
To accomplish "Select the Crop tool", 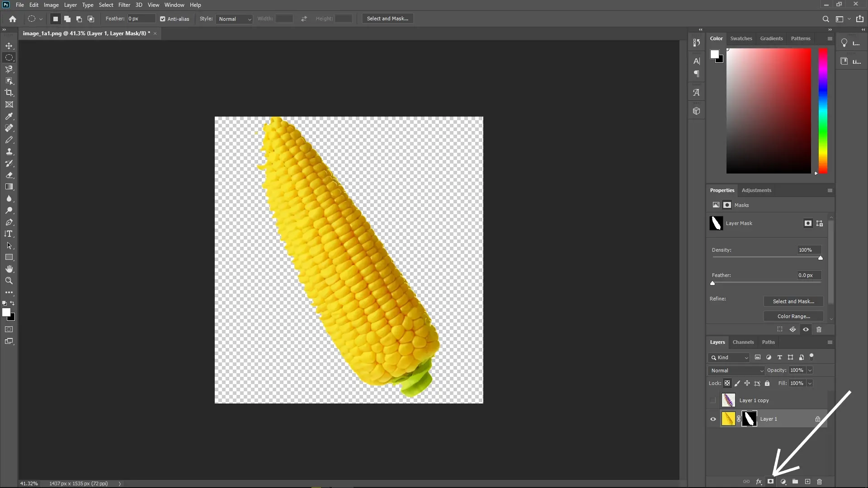I will [x=9, y=93].
